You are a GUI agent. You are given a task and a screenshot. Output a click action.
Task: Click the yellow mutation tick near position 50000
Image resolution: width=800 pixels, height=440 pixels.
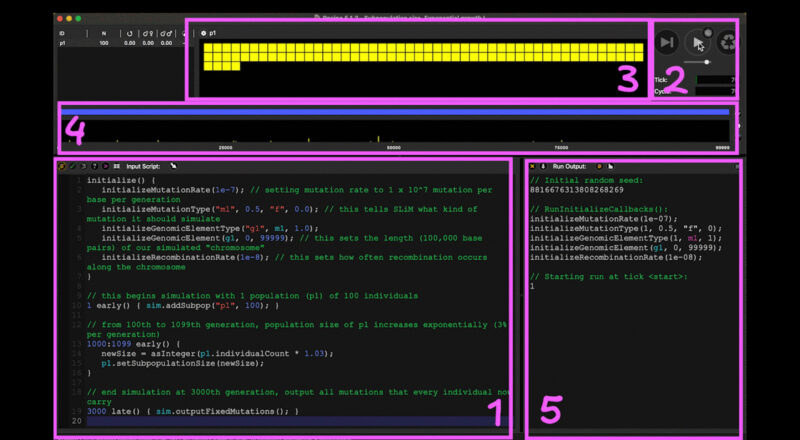click(x=378, y=138)
